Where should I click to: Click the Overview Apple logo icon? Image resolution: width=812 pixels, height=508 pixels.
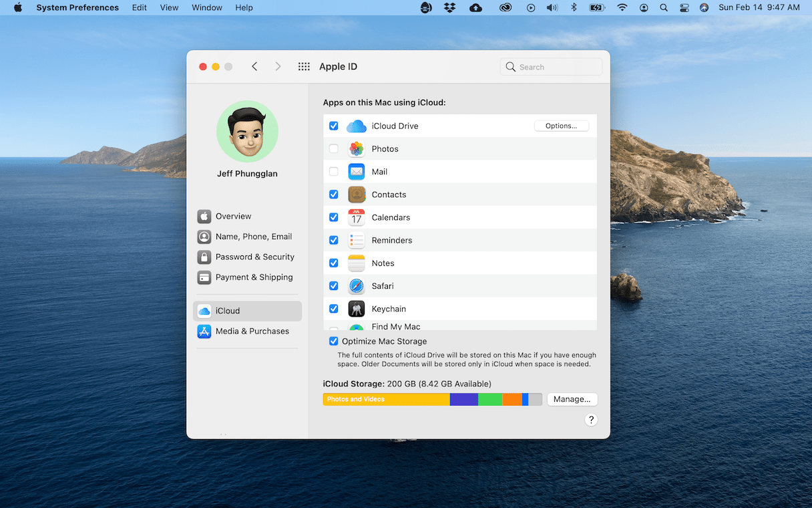click(x=204, y=217)
